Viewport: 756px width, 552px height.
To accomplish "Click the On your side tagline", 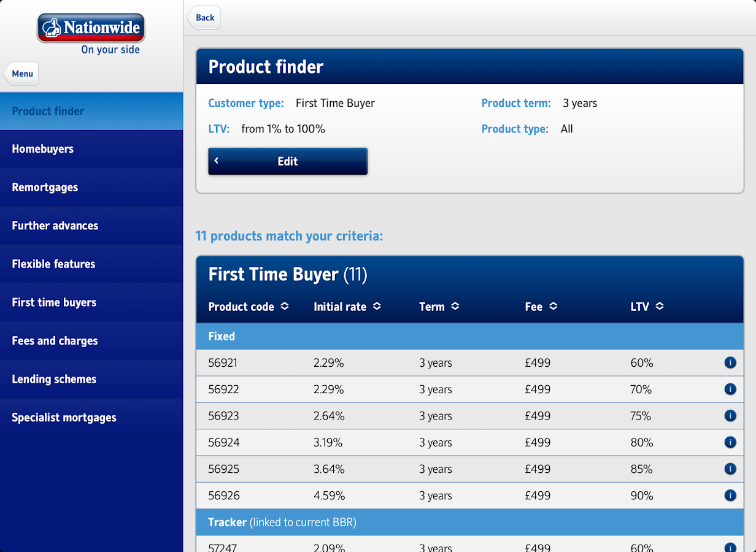I will click(x=110, y=50).
